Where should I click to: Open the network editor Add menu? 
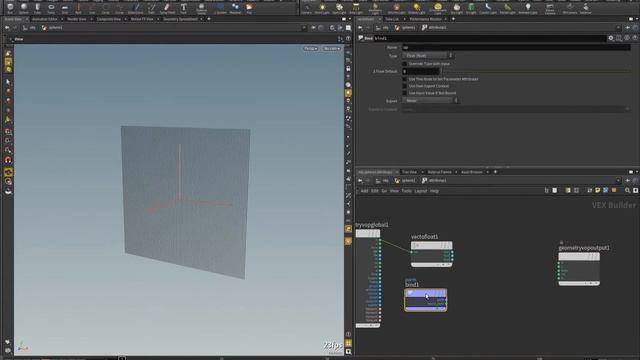tap(364, 191)
